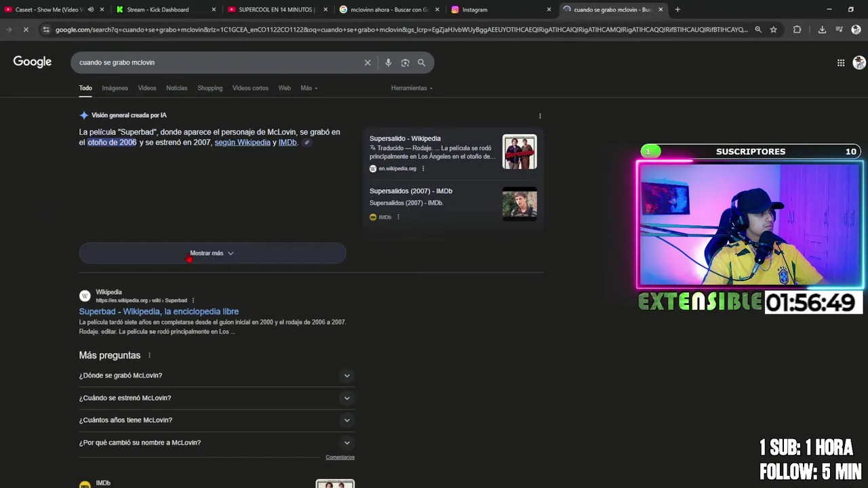Image resolution: width=868 pixels, height=488 pixels.
Task: Click the Supersalidos IMDb thumbnail
Action: point(519,204)
